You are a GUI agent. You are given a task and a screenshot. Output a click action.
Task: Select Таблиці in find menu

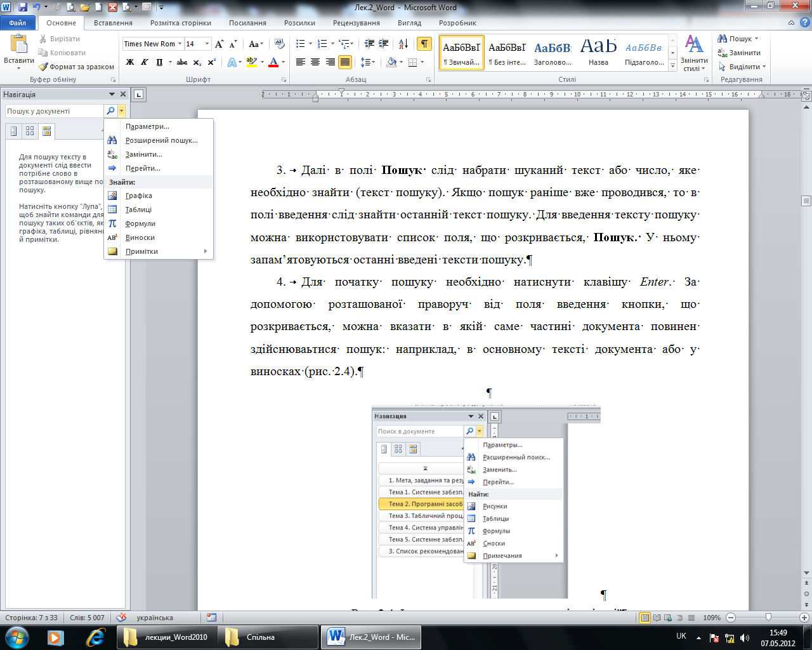(158, 209)
